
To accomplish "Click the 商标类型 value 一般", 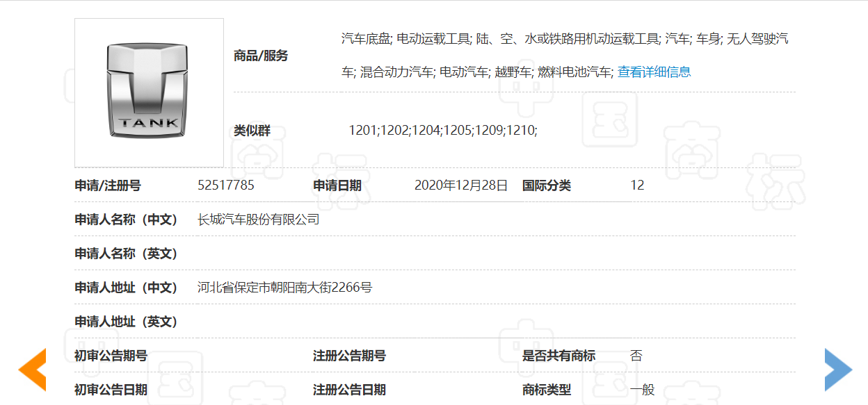I will pyautogui.click(x=643, y=390).
